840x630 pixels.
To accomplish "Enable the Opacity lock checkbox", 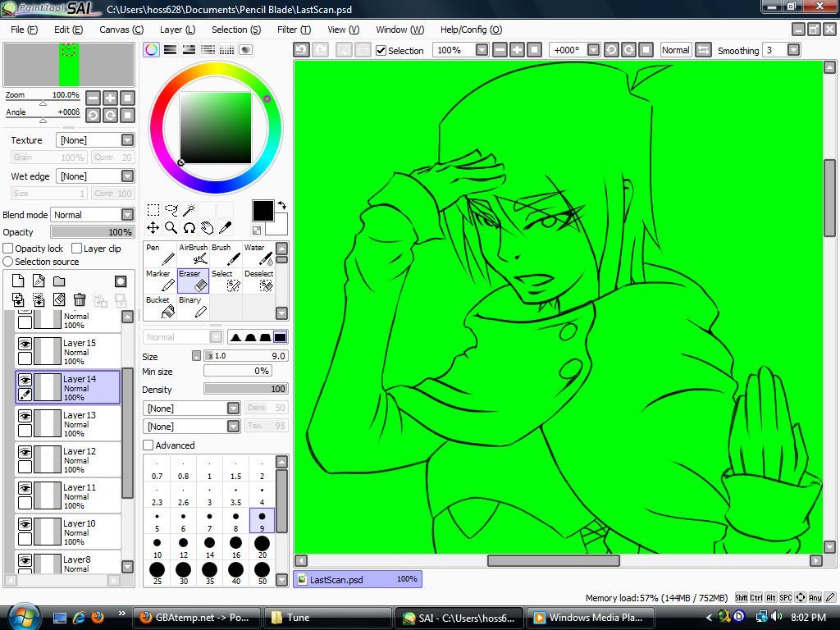I will [8, 249].
